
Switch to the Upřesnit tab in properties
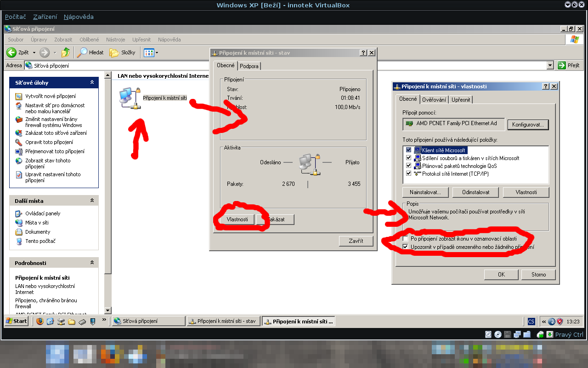click(461, 99)
